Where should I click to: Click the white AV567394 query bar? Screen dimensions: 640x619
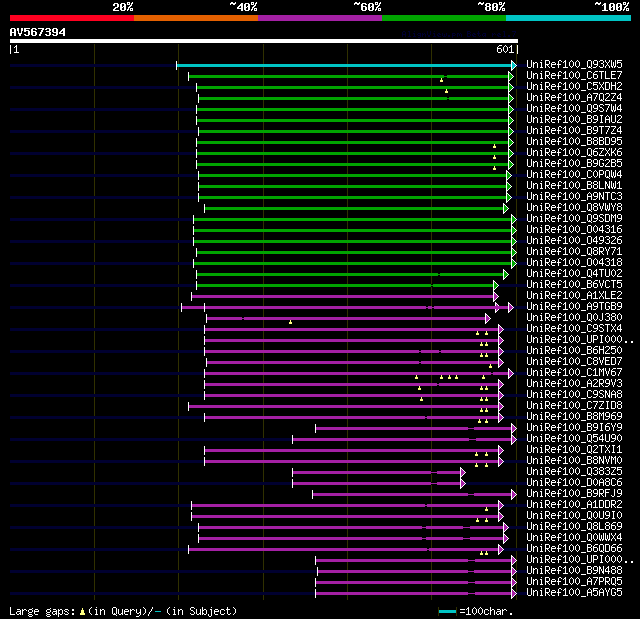[x=264, y=41]
